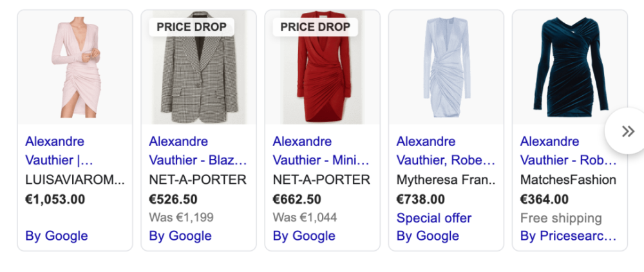Open the pink draped dress image

point(75,68)
